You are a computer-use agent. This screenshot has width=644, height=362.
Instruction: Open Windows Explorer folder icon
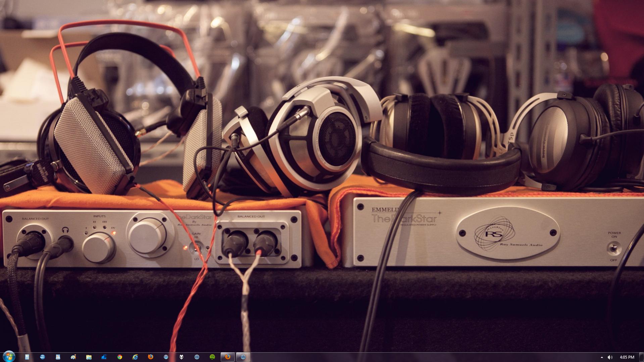coord(89,357)
